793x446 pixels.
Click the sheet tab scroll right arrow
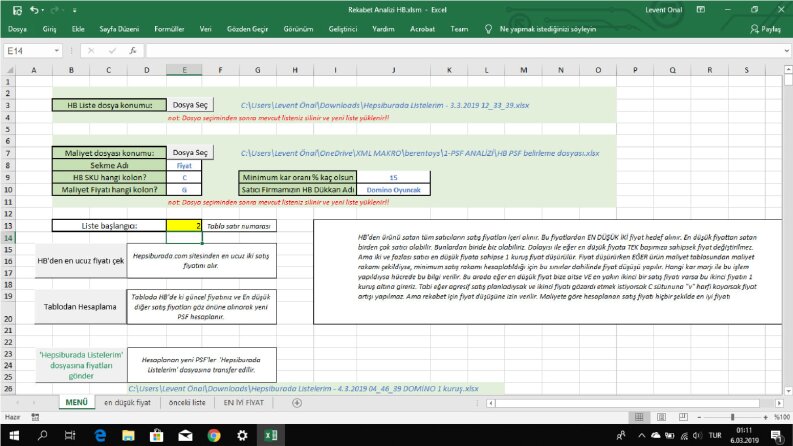[x=33, y=403]
